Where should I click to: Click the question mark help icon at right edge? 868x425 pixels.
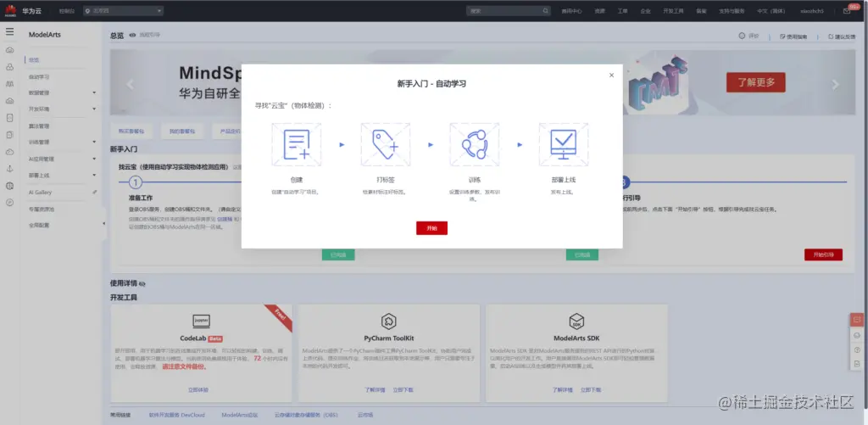(857, 350)
